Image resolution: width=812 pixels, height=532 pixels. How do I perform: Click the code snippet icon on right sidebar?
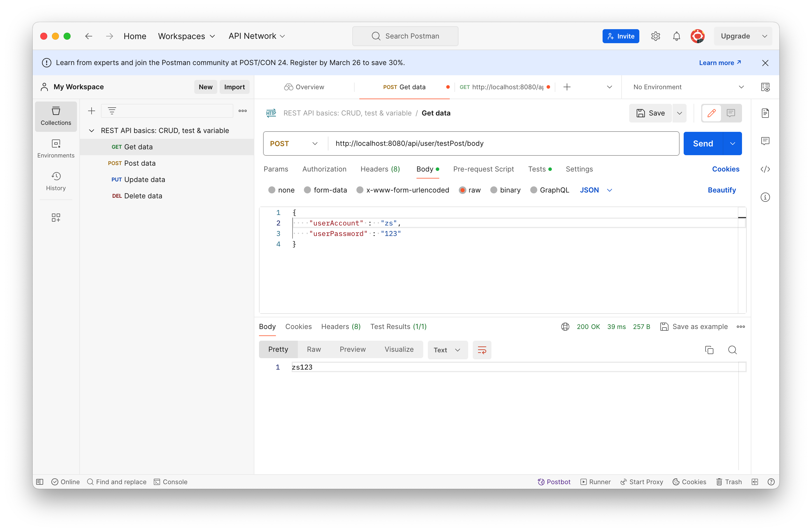tap(766, 169)
